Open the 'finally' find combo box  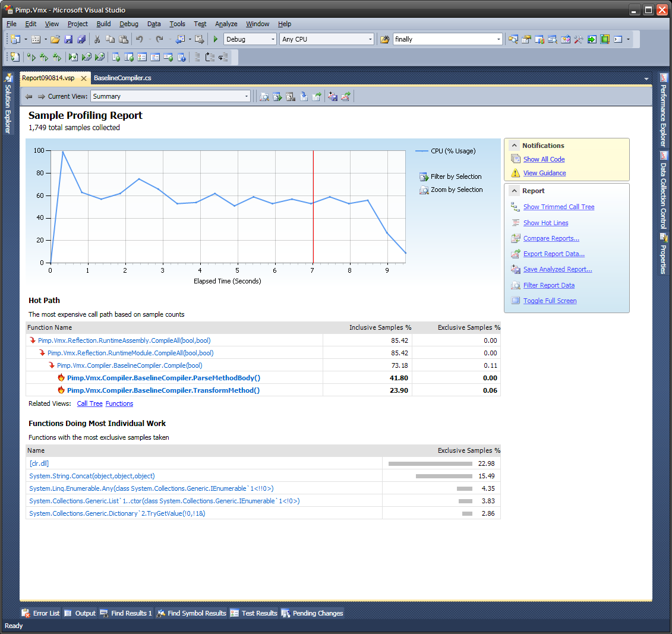pos(447,39)
